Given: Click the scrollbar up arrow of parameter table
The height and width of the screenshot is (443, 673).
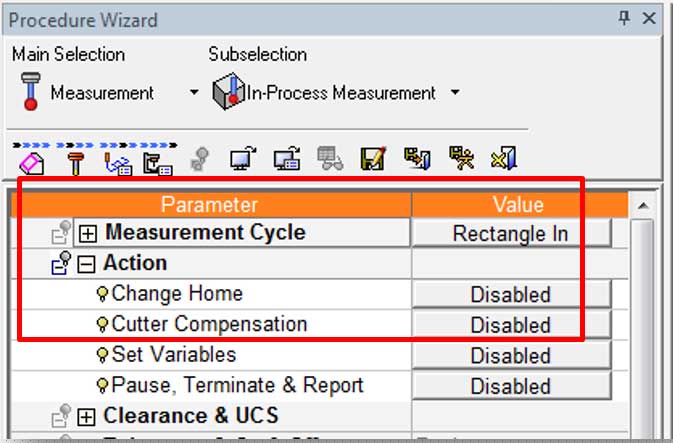Looking at the screenshot, I should click(x=645, y=205).
